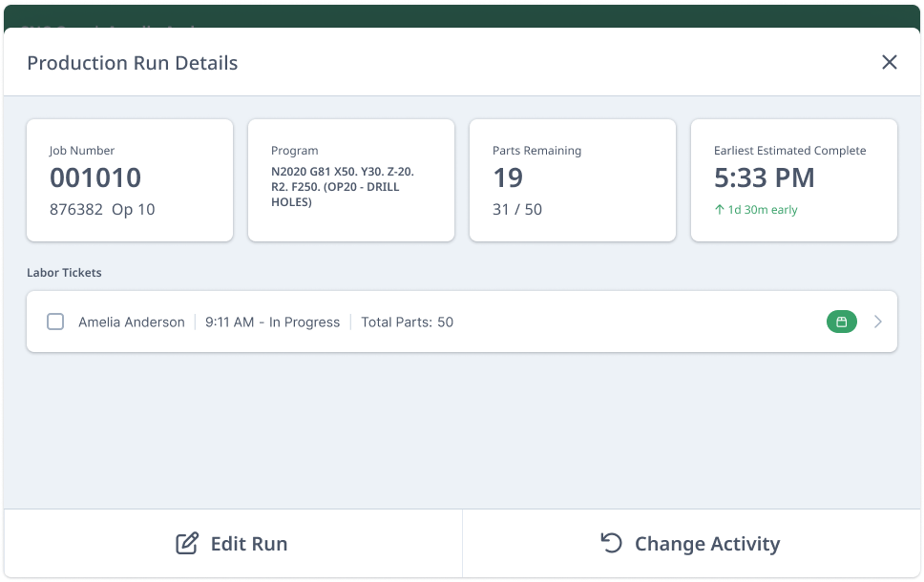Select the Earliest Estimated Complete card

(x=794, y=180)
